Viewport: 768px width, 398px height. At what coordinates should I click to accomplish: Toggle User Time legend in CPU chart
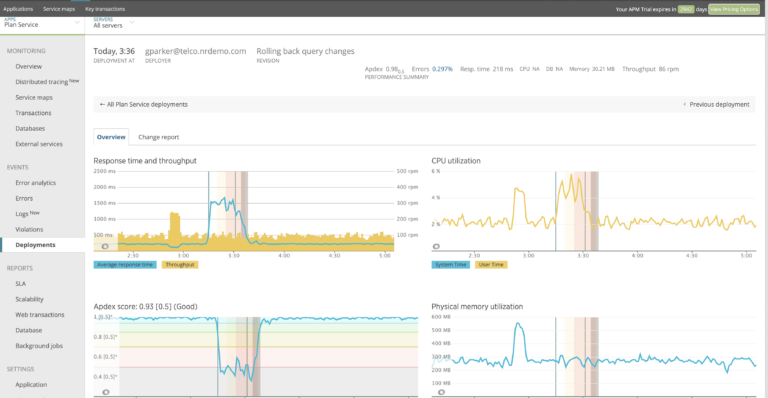click(491, 264)
